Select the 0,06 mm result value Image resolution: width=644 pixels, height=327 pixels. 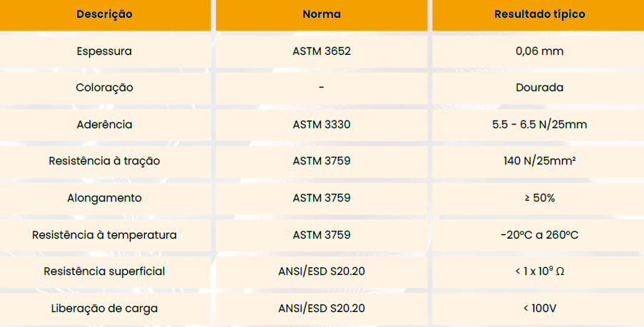click(x=539, y=51)
